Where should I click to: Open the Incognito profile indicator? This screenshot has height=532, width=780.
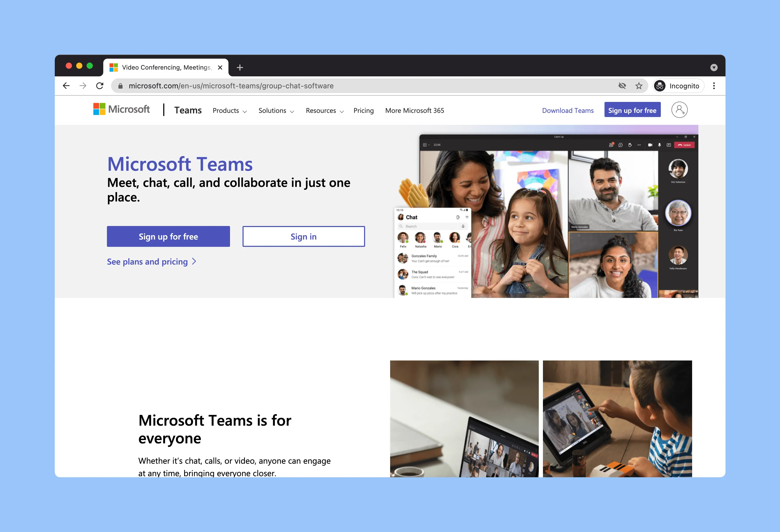(x=678, y=86)
